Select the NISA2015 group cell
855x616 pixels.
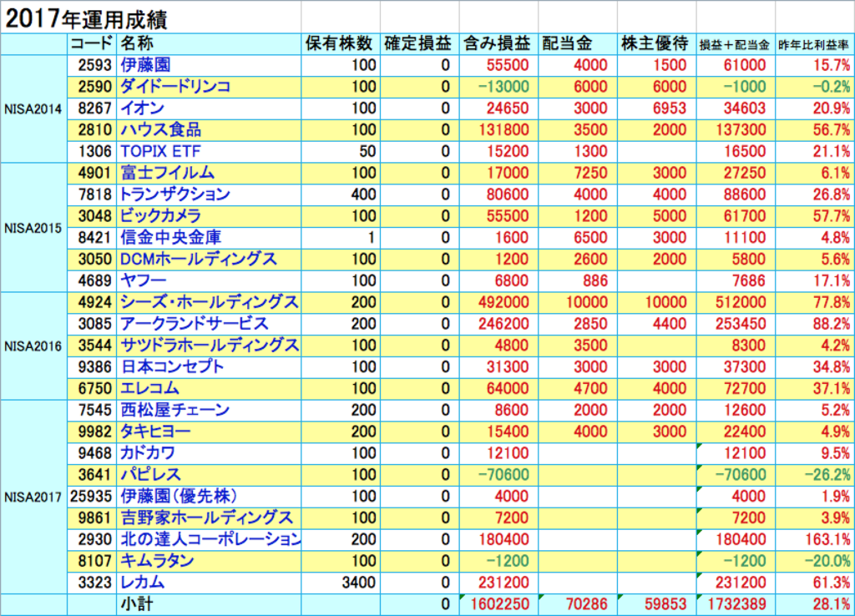pos(33,228)
